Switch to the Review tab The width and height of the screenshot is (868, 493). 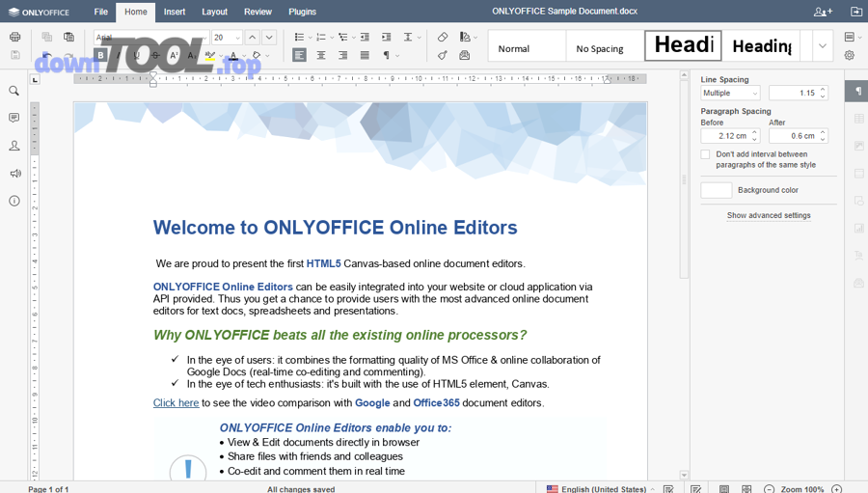pyautogui.click(x=258, y=12)
